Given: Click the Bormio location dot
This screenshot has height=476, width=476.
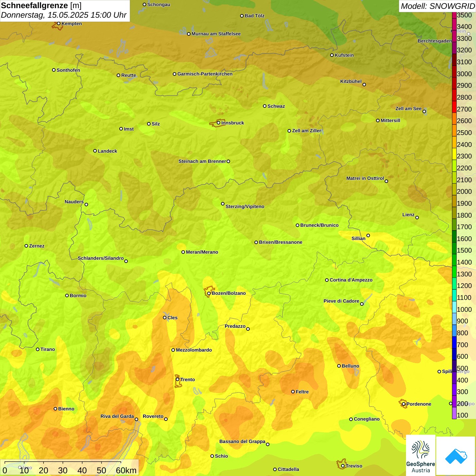Looking at the screenshot, I should coord(67,295).
